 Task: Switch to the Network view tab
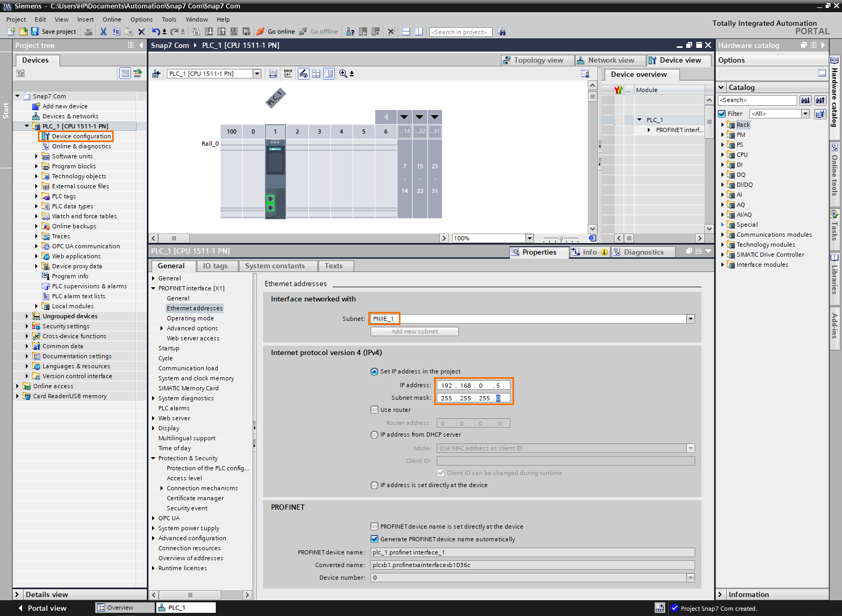coord(610,59)
